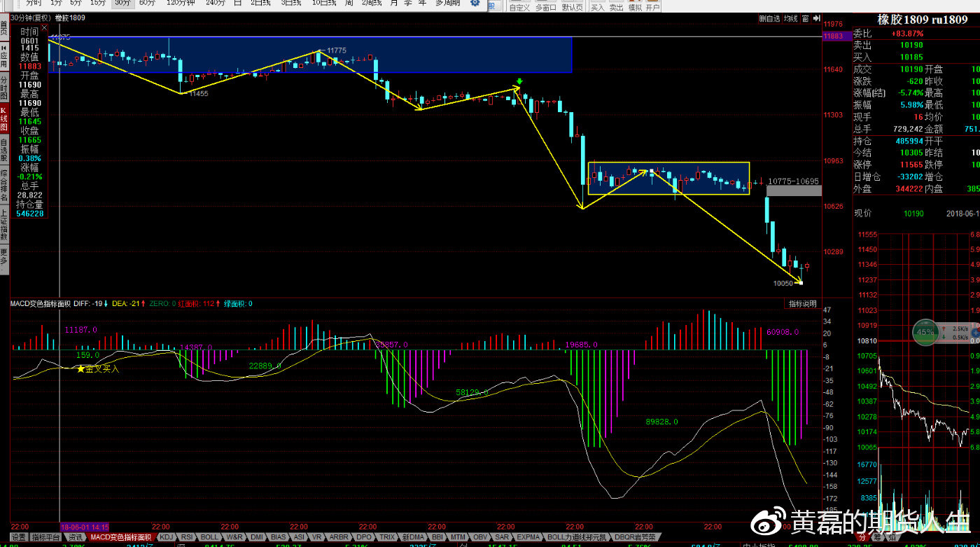Image resolution: width=980 pixels, height=547 pixels.
Task: Select the ARBR indicator tab
Action: [339, 537]
